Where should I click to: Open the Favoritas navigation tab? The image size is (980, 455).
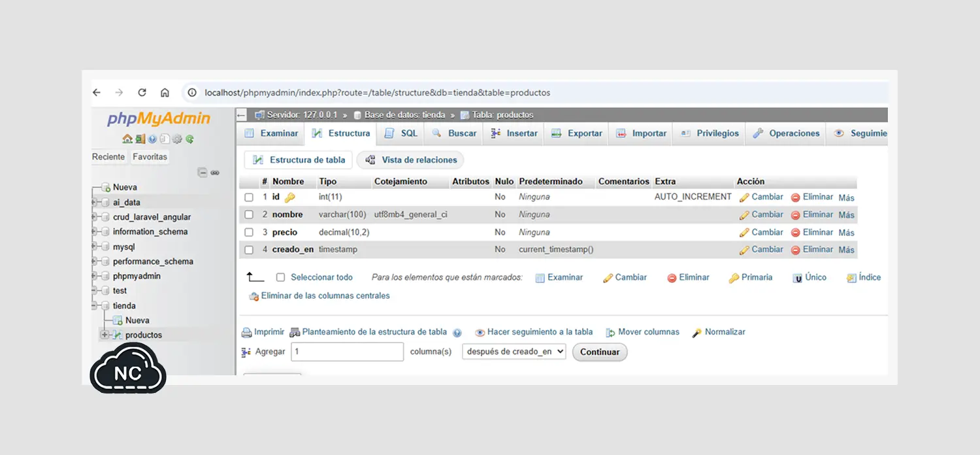coord(150,157)
